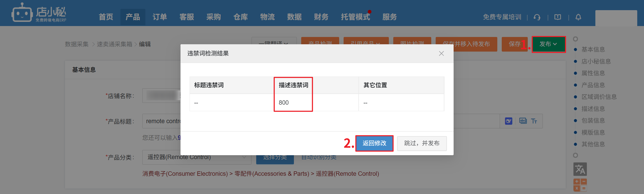Click the 描述违禁词 column header

[293, 85]
